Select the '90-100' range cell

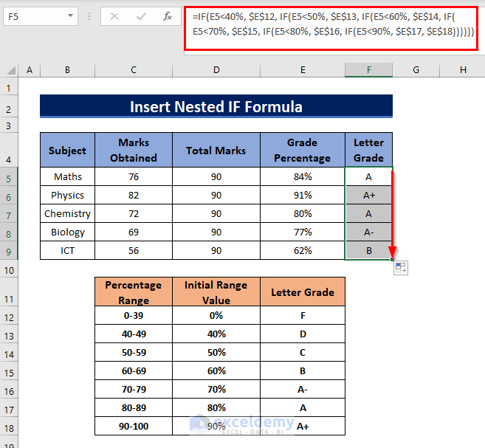point(134,426)
